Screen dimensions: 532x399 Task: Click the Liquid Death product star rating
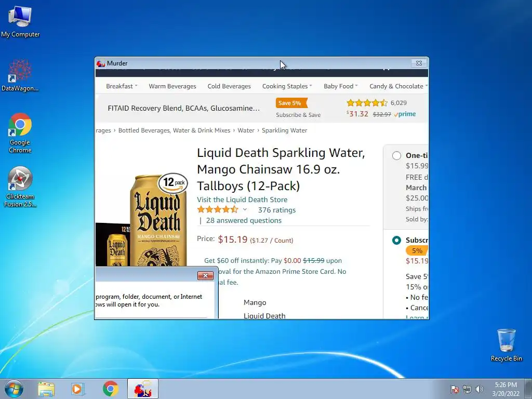tap(218, 210)
